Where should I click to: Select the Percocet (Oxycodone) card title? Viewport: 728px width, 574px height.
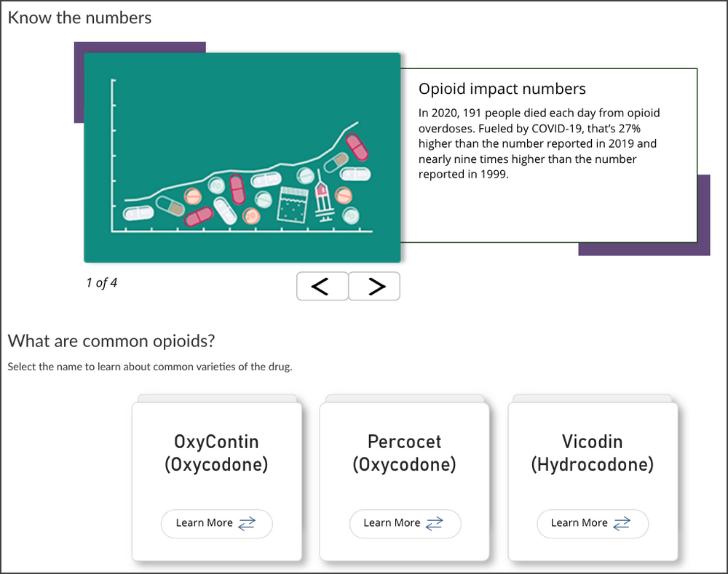[404, 453]
